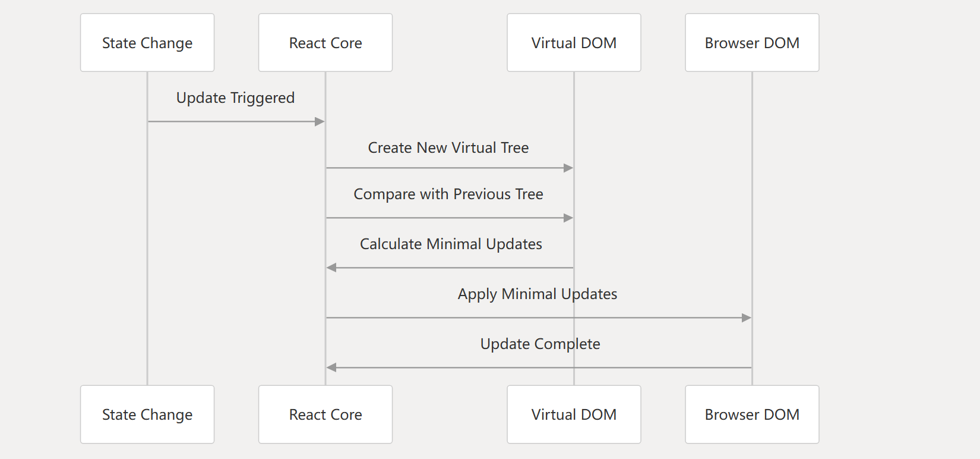Click the top Virtual DOM participant box

click(574, 43)
